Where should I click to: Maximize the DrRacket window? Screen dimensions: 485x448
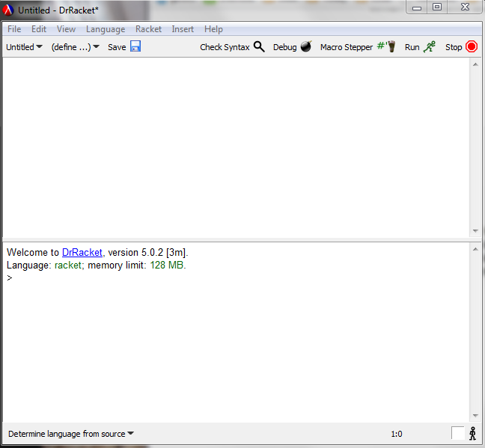point(437,7)
